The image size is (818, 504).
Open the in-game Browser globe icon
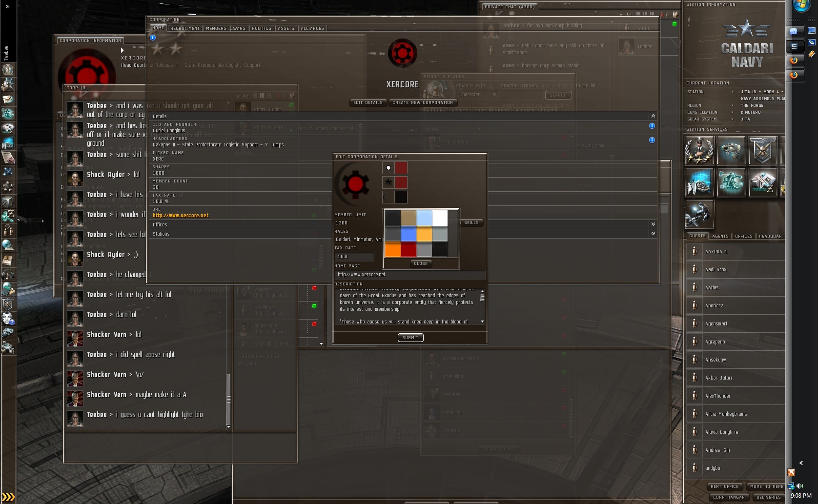point(8,245)
